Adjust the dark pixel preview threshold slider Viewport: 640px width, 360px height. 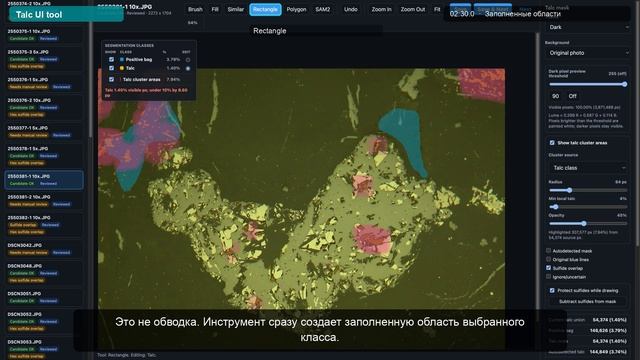pyautogui.click(x=588, y=84)
